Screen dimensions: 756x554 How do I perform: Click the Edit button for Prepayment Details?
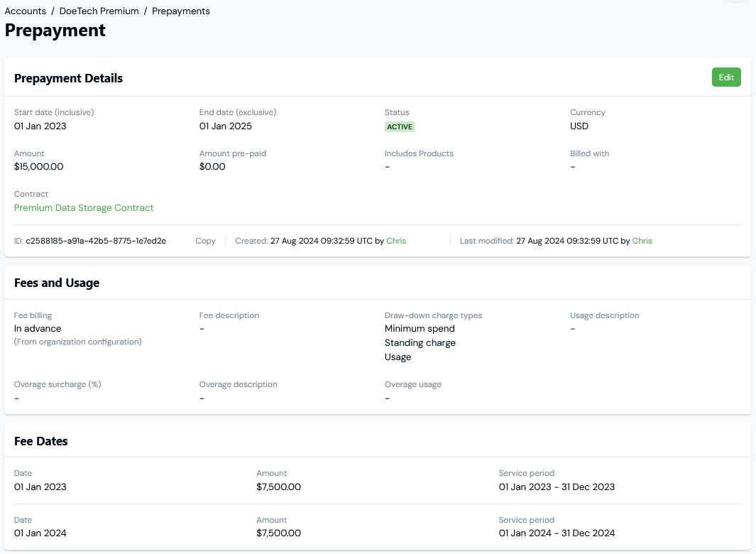(725, 77)
